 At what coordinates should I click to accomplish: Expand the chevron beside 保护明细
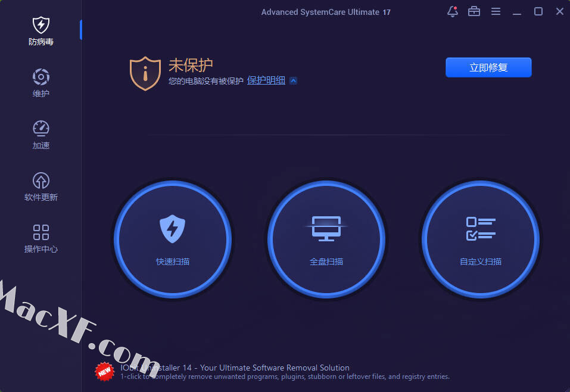(293, 81)
